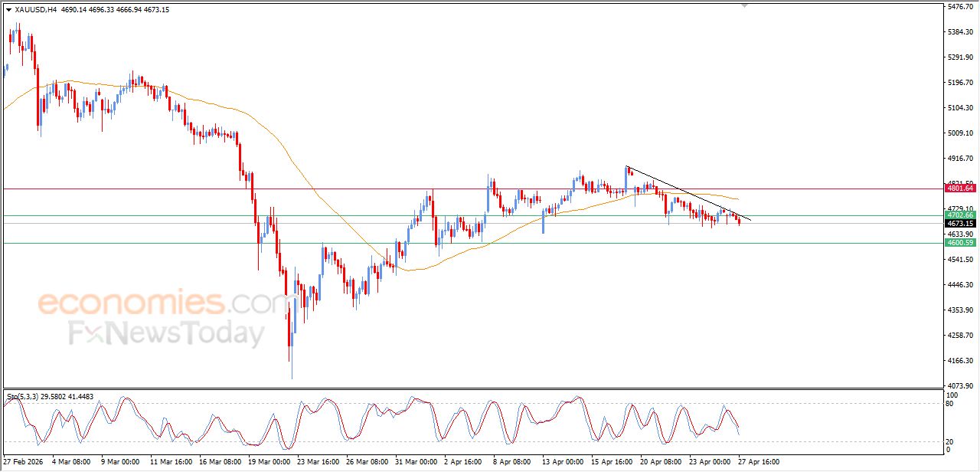Click the green 4702.66 price label

(x=959, y=215)
